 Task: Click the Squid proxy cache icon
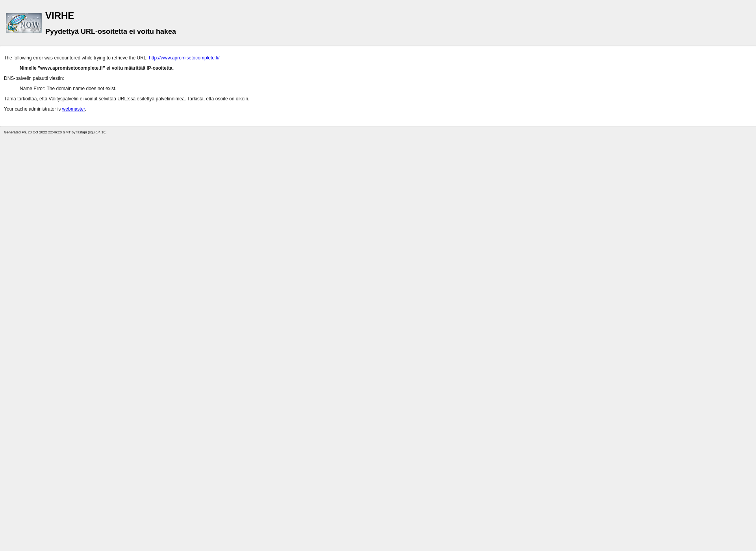[24, 22]
